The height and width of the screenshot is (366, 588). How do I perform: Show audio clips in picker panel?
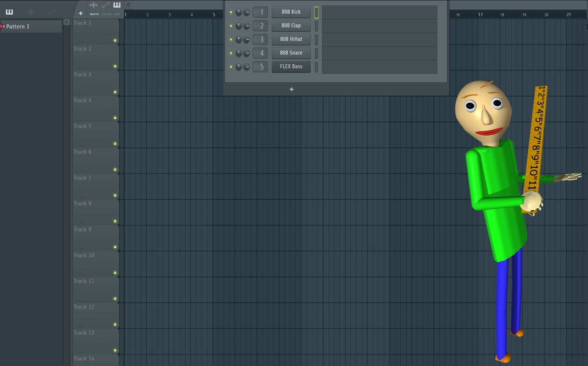(30, 11)
